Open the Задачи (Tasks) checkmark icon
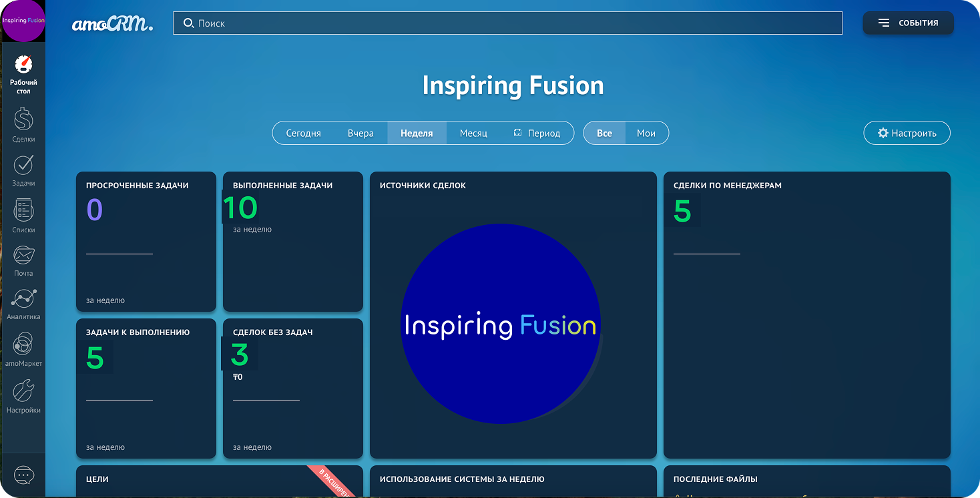The image size is (980, 498). (x=23, y=165)
